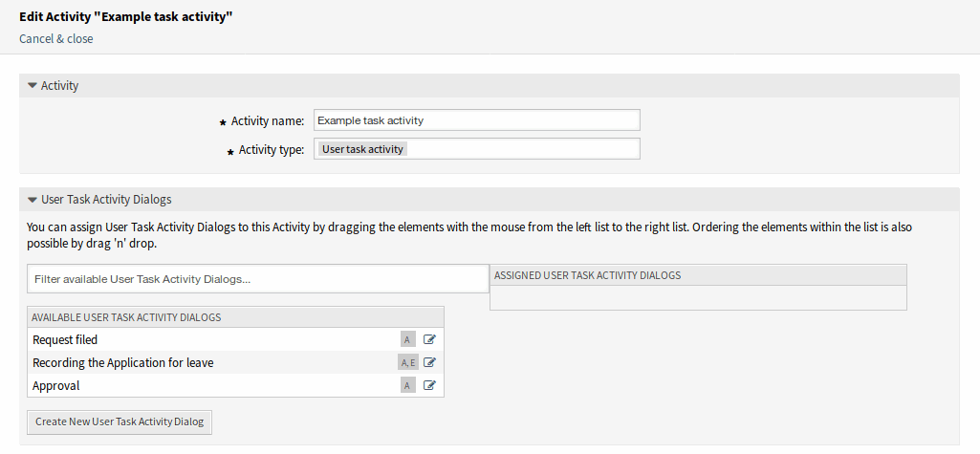Click the empty assigned dialogs drop area
The width and height of the screenshot is (980, 454).
(698, 297)
